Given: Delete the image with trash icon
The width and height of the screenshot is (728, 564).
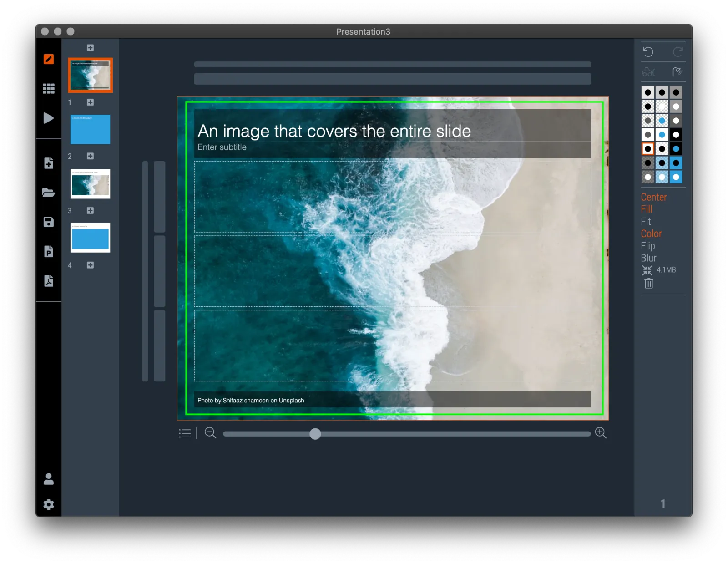Looking at the screenshot, I should [x=649, y=284].
